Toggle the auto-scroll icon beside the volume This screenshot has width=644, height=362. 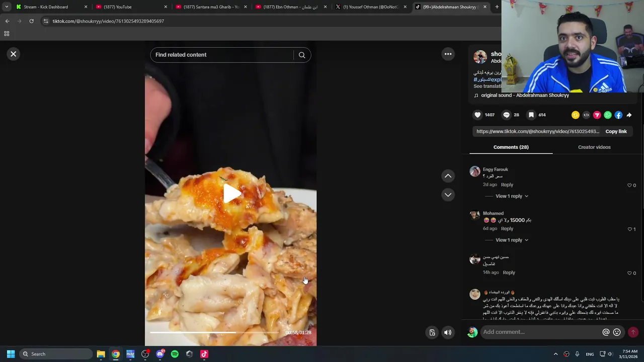(432, 332)
